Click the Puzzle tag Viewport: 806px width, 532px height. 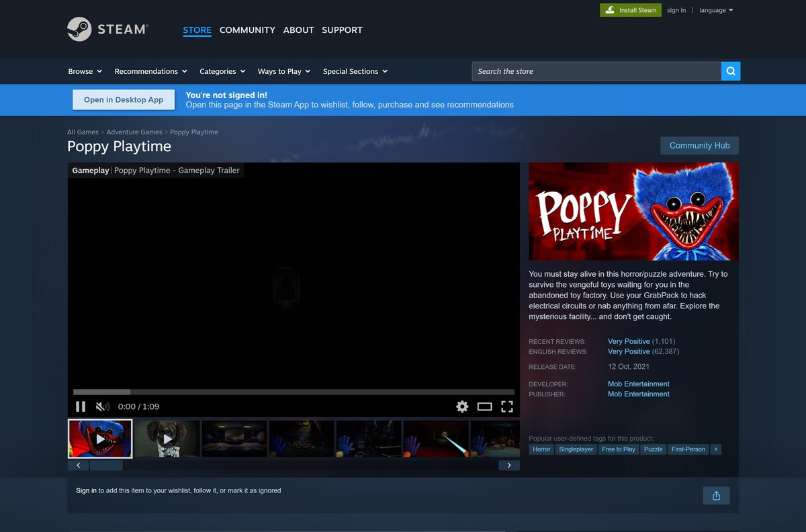[x=654, y=449]
